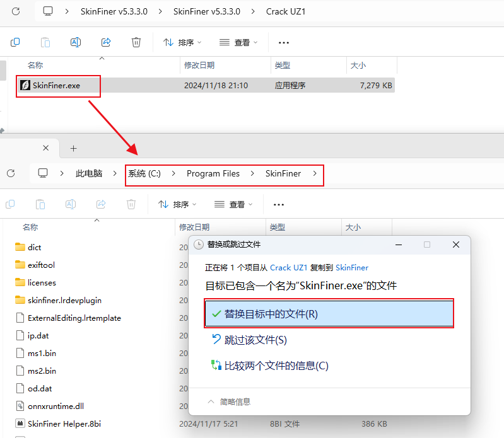
Task: Select the dict folder
Action: (x=35, y=247)
